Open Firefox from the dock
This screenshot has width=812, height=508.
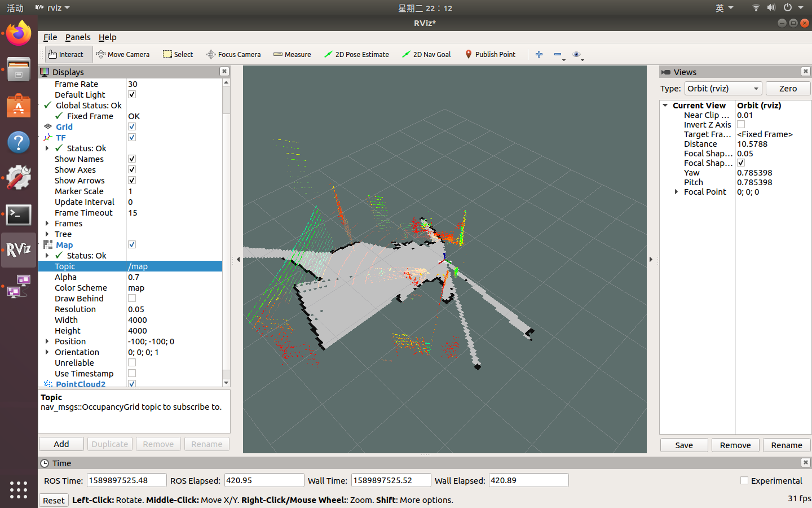pyautogui.click(x=19, y=34)
